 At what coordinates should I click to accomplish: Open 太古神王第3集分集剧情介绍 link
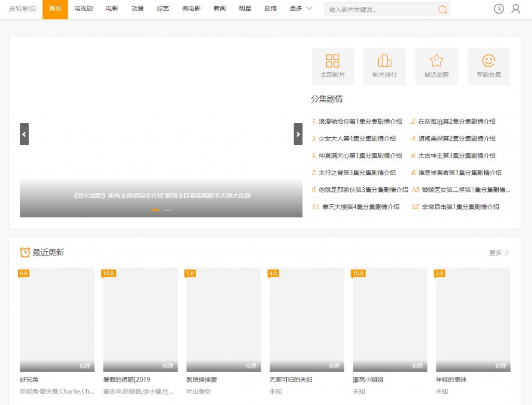point(457,155)
